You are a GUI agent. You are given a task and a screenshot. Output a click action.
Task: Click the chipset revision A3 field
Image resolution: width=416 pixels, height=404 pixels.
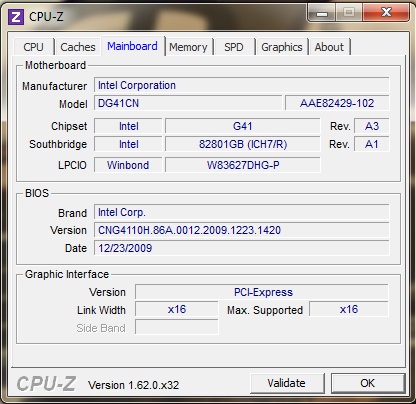tap(372, 126)
